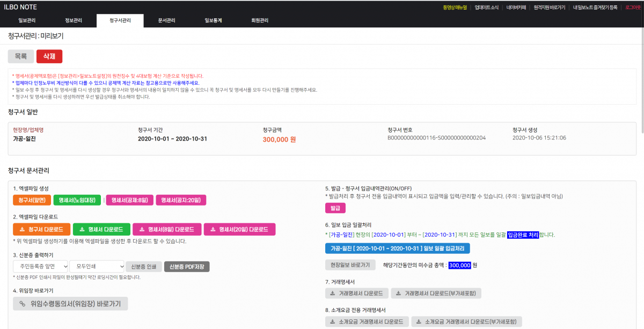
Task: Generate 청구서(앞면) Excel file
Action: click(32, 200)
